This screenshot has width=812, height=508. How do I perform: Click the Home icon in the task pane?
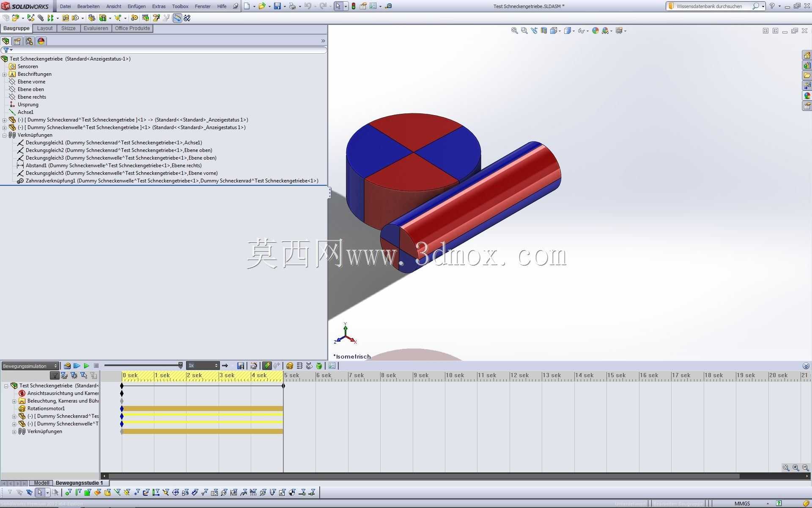(x=807, y=55)
